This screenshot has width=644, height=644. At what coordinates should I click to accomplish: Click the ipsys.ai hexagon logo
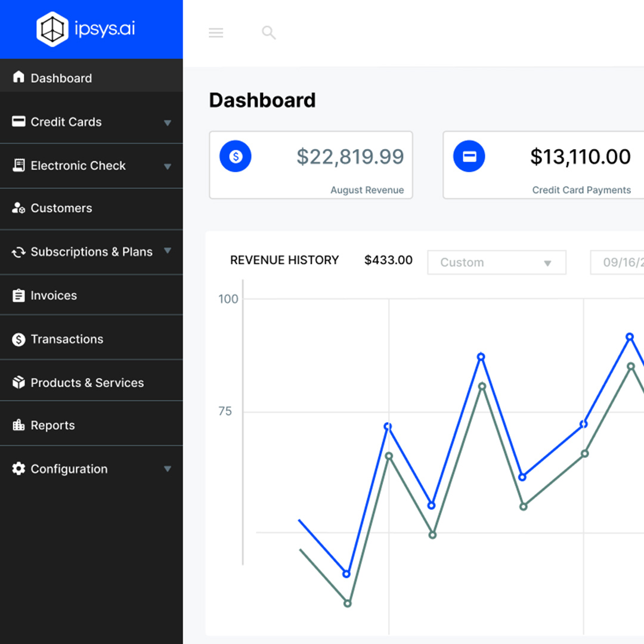pyautogui.click(x=52, y=29)
